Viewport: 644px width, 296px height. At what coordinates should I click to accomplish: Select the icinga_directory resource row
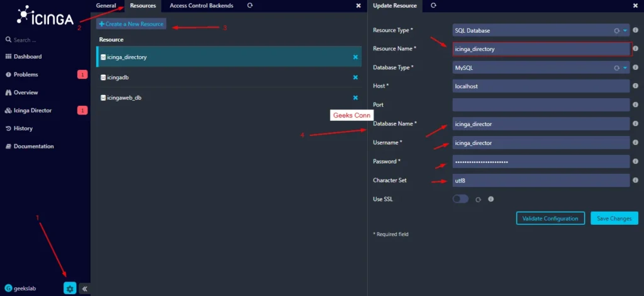[x=229, y=57]
